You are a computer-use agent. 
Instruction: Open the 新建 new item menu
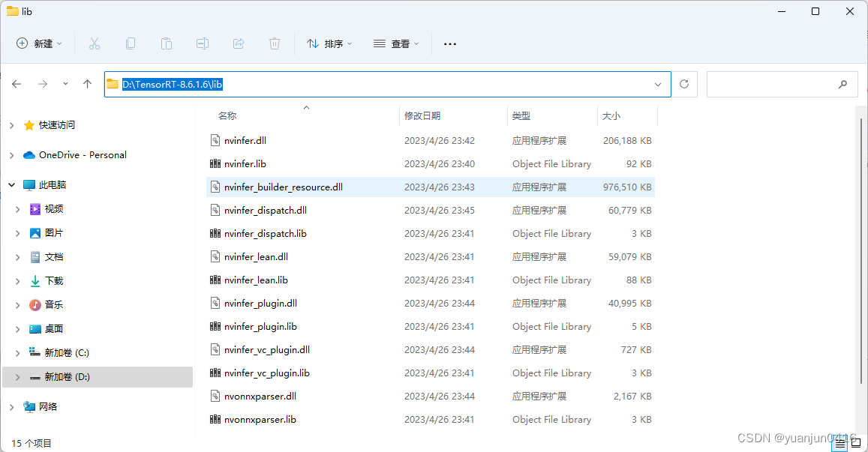coord(39,43)
